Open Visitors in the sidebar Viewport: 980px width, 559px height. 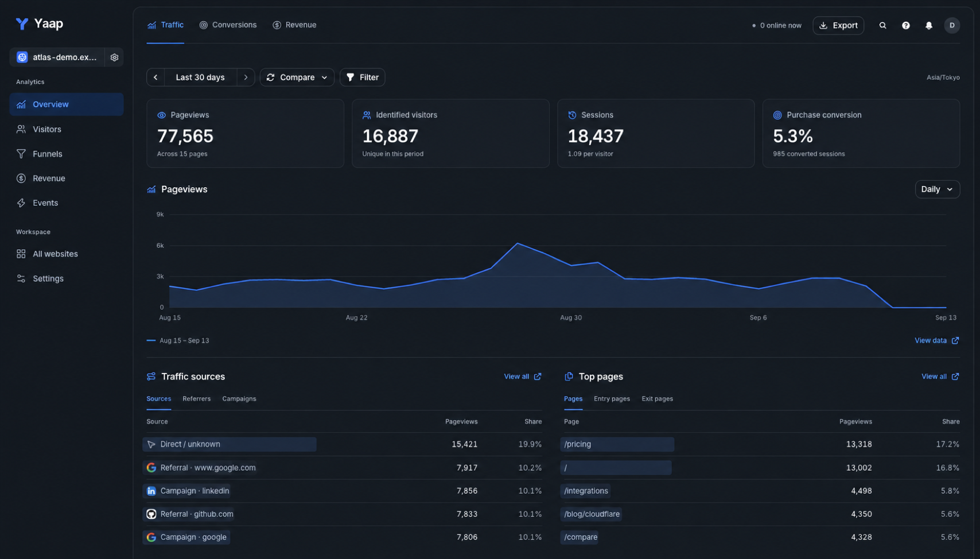click(x=67, y=130)
